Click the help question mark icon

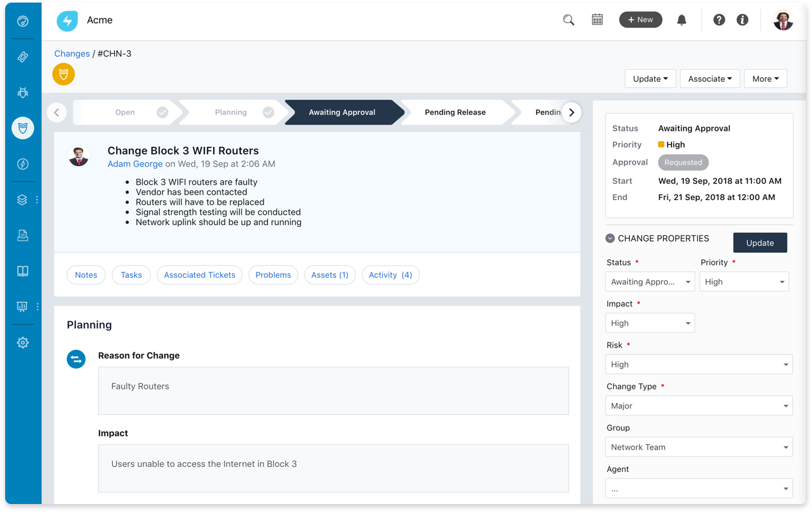[719, 20]
